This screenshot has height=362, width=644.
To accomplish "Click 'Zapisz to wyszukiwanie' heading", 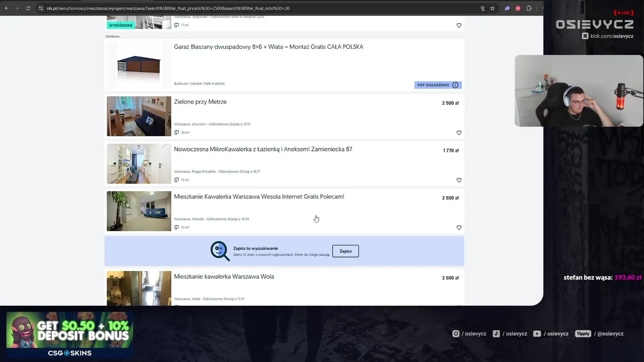I will (256, 248).
